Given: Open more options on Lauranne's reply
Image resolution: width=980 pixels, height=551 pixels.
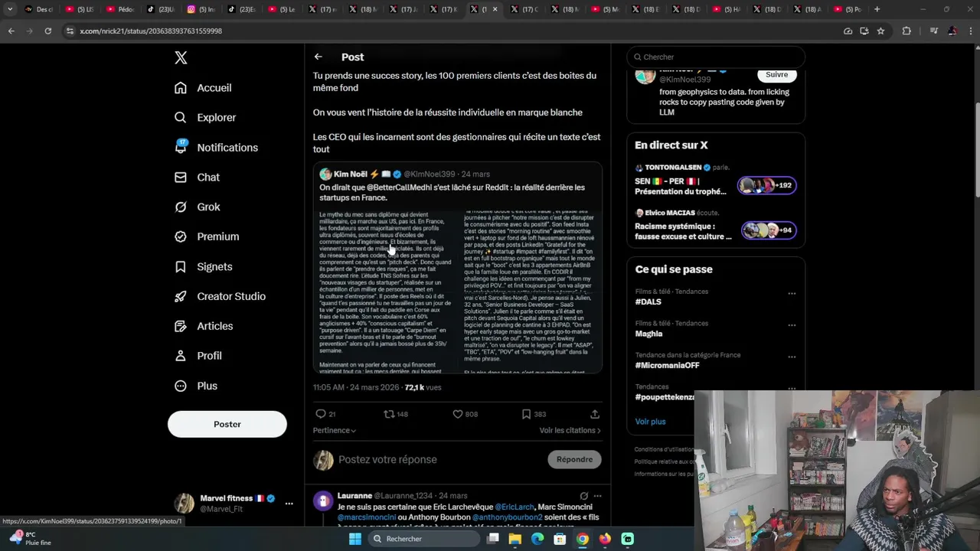Looking at the screenshot, I should 597,496.
